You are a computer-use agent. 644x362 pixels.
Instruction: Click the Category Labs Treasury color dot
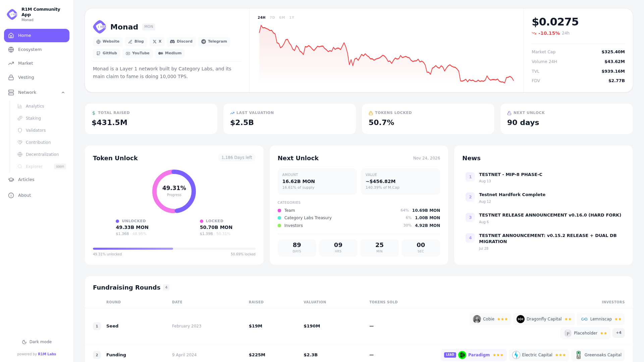279,218
